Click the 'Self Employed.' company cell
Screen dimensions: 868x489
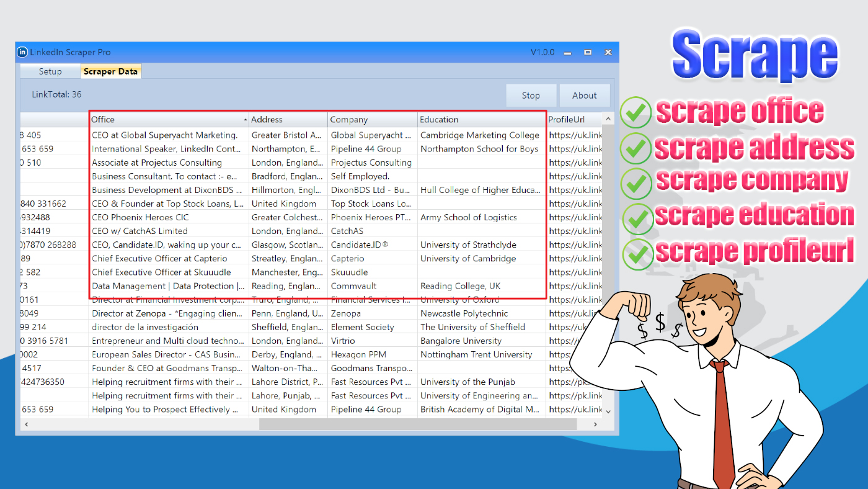(373, 176)
